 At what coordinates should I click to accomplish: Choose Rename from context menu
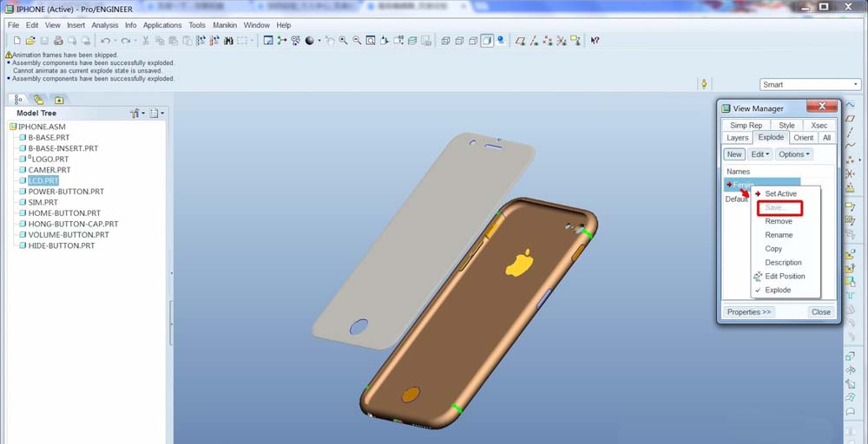(779, 235)
